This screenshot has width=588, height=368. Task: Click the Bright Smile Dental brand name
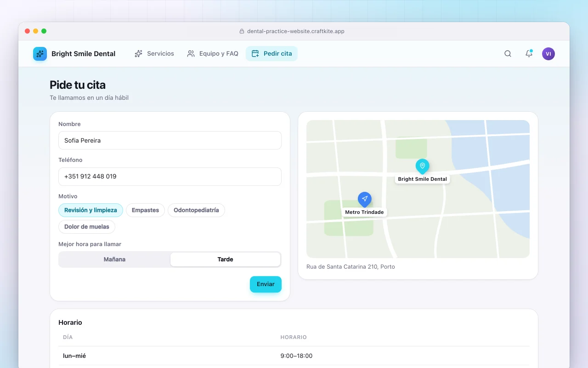click(x=84, y=54)
